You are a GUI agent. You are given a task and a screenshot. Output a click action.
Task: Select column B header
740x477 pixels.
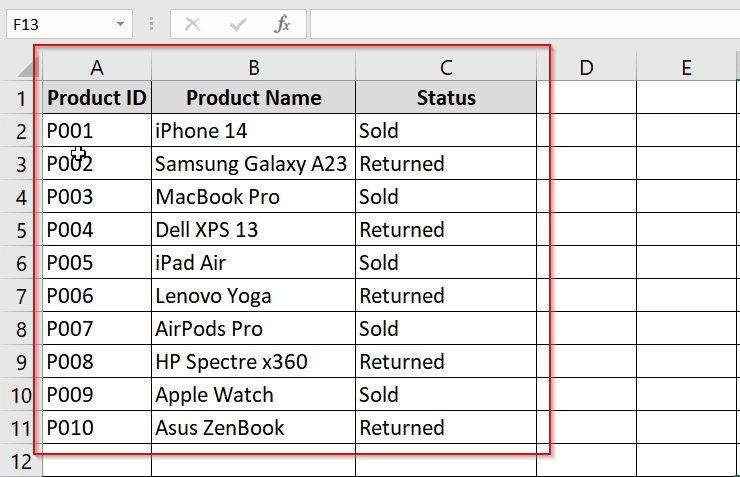(x=253, y=67)
